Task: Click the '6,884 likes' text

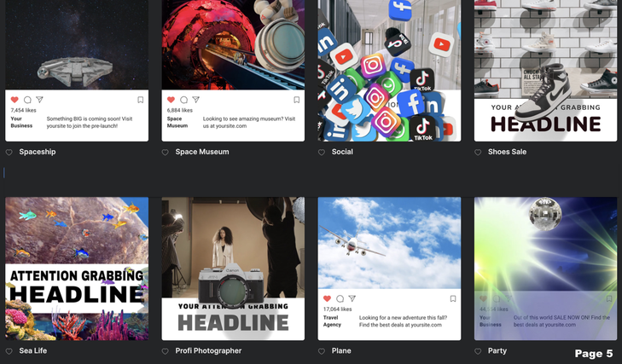Action: click(x=180, y=110)
